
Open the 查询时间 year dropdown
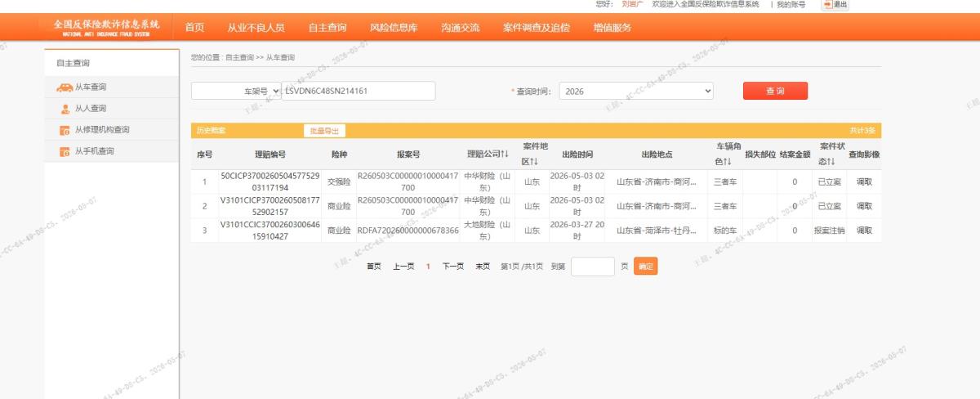tap(636, 91)
